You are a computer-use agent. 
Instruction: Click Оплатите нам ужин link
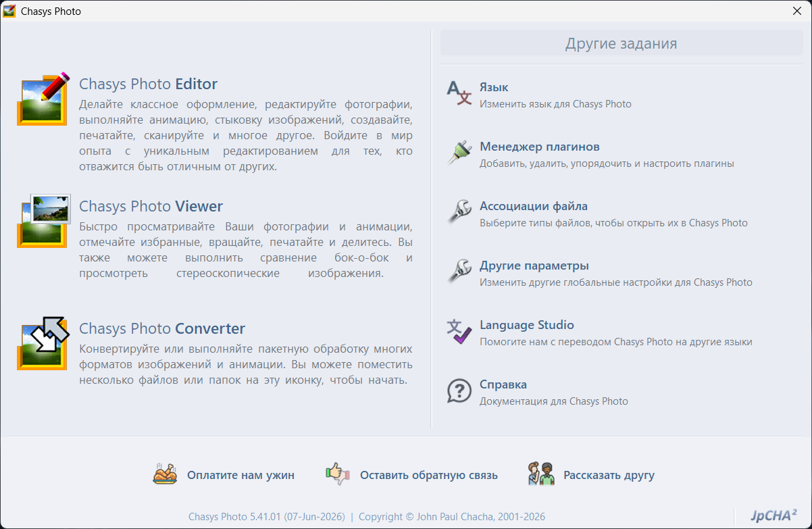(x=241, y=475)
